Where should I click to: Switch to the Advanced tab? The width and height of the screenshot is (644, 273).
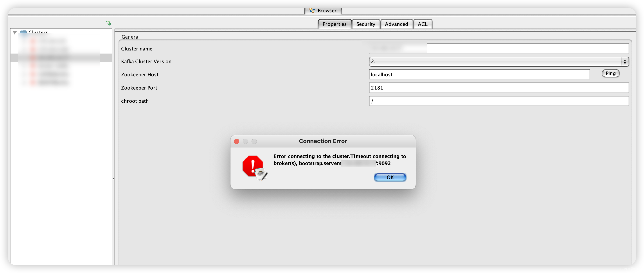pyautogui.click(x=395, y=24)
